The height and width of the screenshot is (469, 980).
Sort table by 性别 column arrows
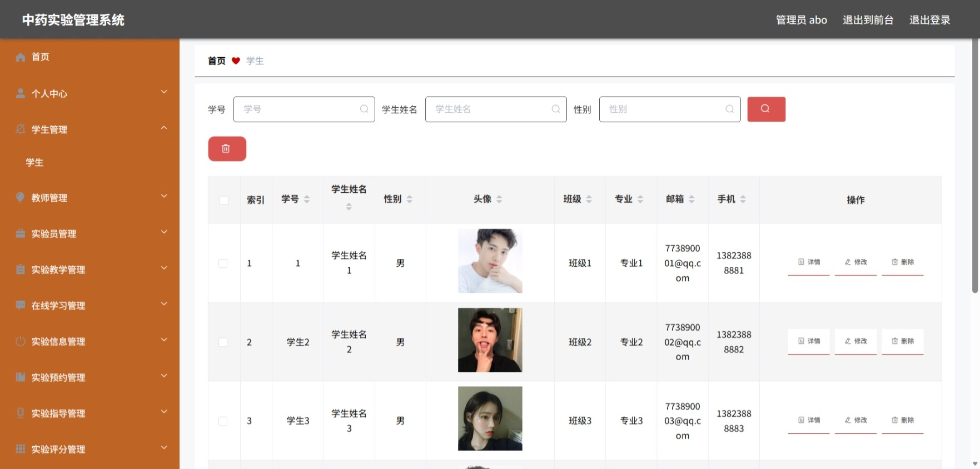tap(410, 199)
